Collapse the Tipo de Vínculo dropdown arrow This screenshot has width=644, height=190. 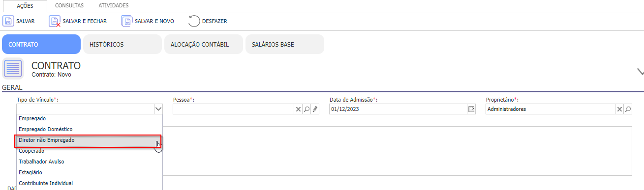click(x=158, y=109)
